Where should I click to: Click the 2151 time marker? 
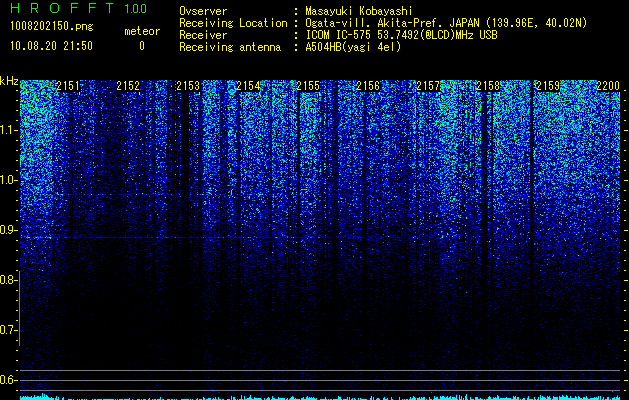coord(68,86)
